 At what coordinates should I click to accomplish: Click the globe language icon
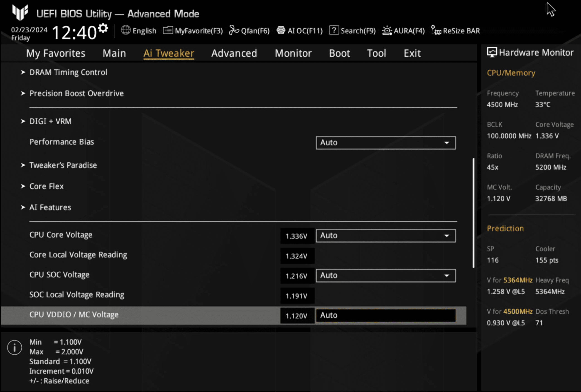coord(126,30)
